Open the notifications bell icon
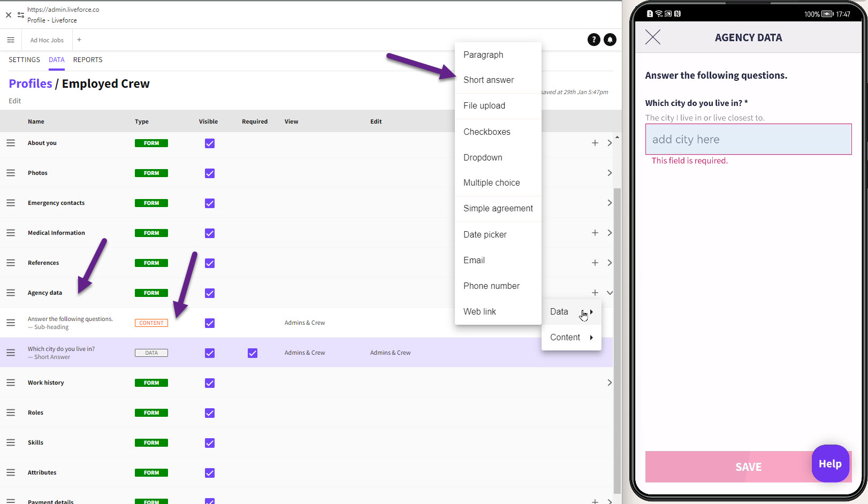868x504 pixels. pos(610,40)
